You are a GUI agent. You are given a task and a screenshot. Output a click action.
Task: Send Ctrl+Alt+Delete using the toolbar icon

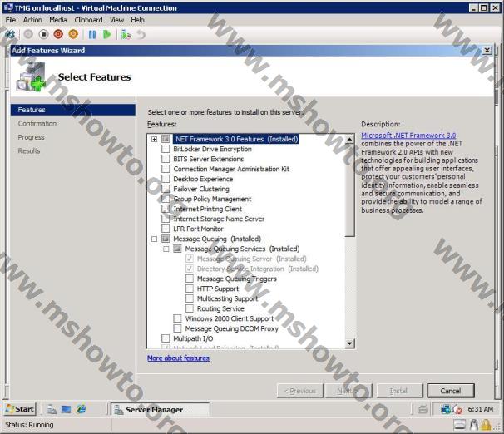coord(10,34)
